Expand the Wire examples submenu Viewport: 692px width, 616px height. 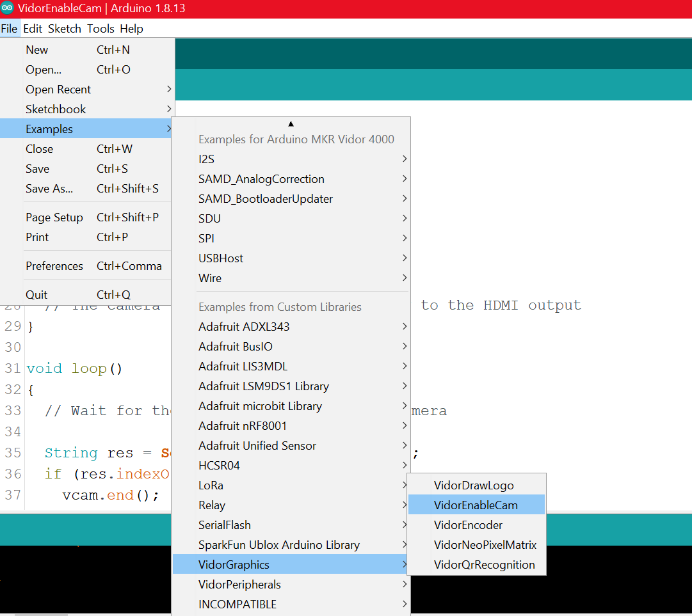[291, 278]
